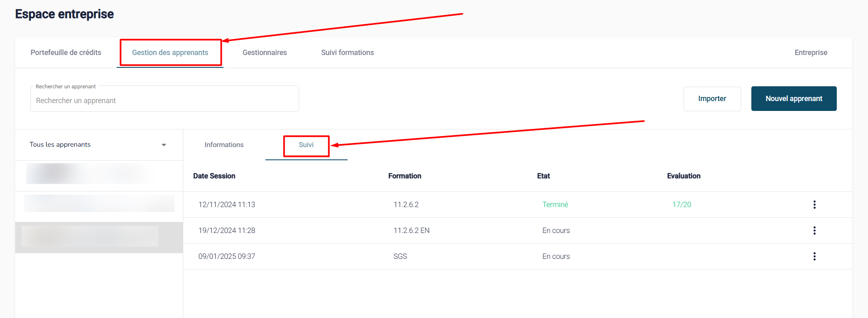Go to the Gestionnaires tab
Screen dimensions: 868x318
pos(265,53)
